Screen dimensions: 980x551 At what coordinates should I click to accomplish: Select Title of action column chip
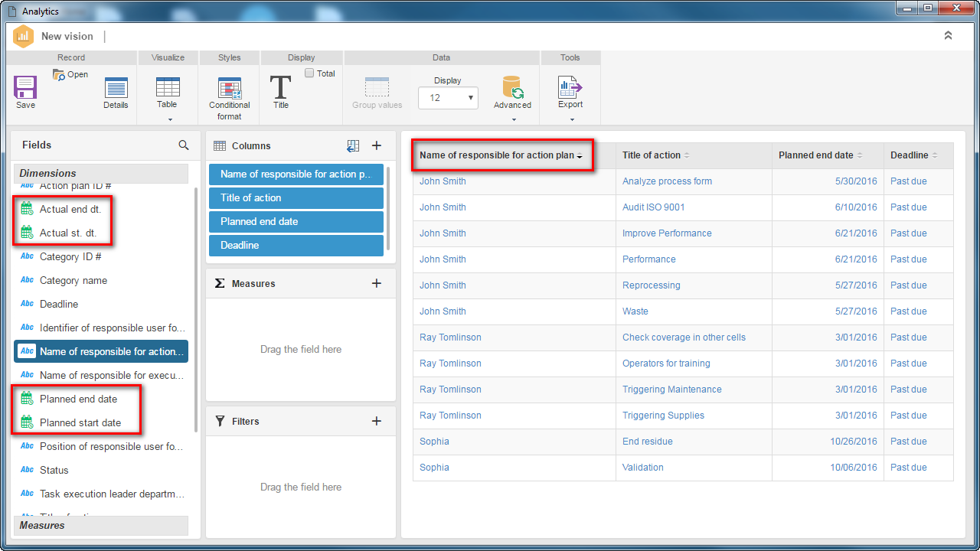[296, 197]
